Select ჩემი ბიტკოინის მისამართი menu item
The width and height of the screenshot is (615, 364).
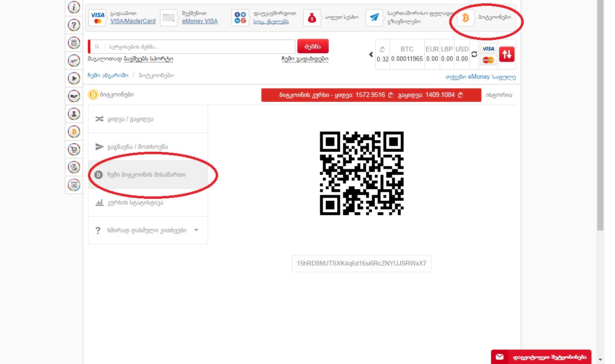[148, 175]
